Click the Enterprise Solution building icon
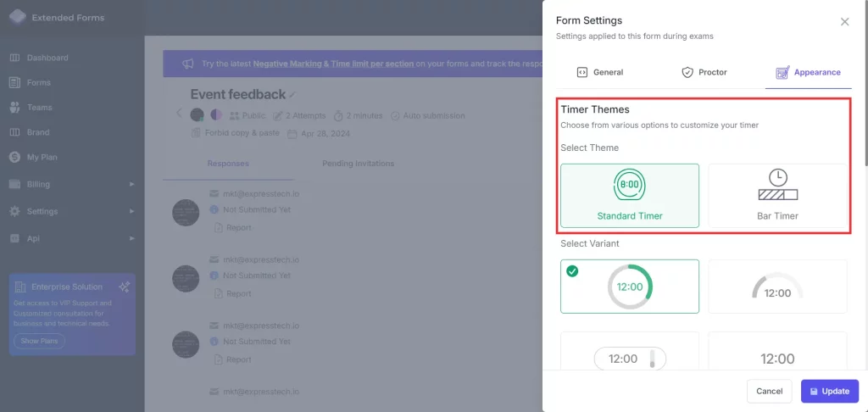The width and height of the screenshot is (868, 412). (20, 287)
